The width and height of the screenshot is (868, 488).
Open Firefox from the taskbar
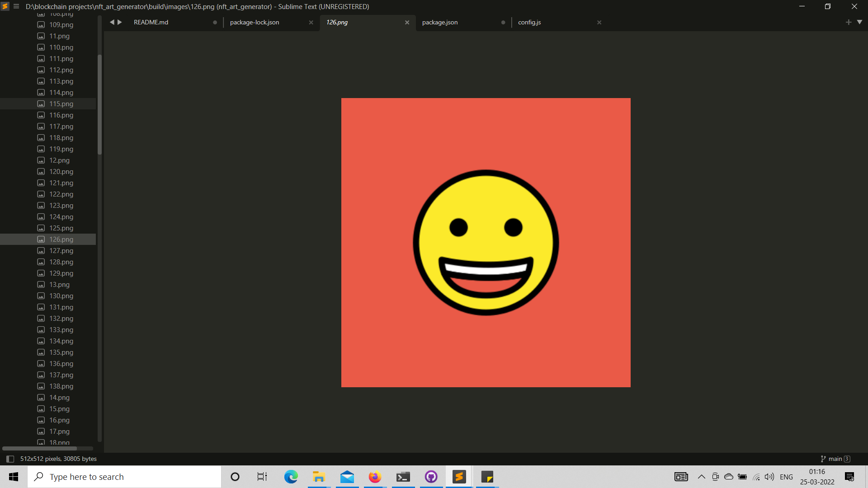point(375,477)
